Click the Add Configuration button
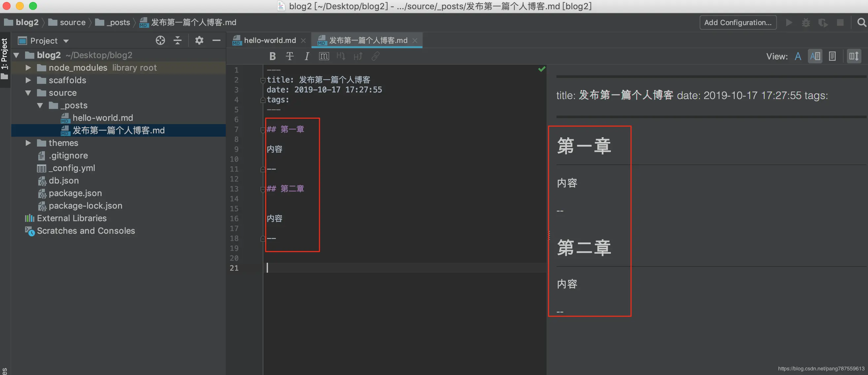Image resolution: width=868 pixels, height=375 pixels. tap(738, 22)
